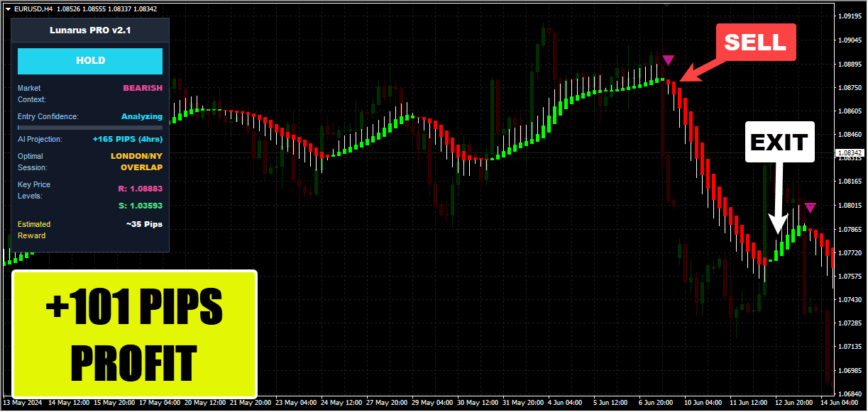
Task: Click the Lunarus PRO v2.1 panel title
Action: (90, 30)
